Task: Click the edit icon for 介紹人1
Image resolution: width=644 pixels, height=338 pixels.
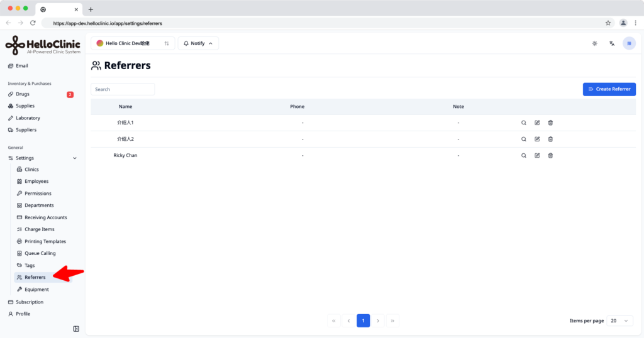Action: 537,123
